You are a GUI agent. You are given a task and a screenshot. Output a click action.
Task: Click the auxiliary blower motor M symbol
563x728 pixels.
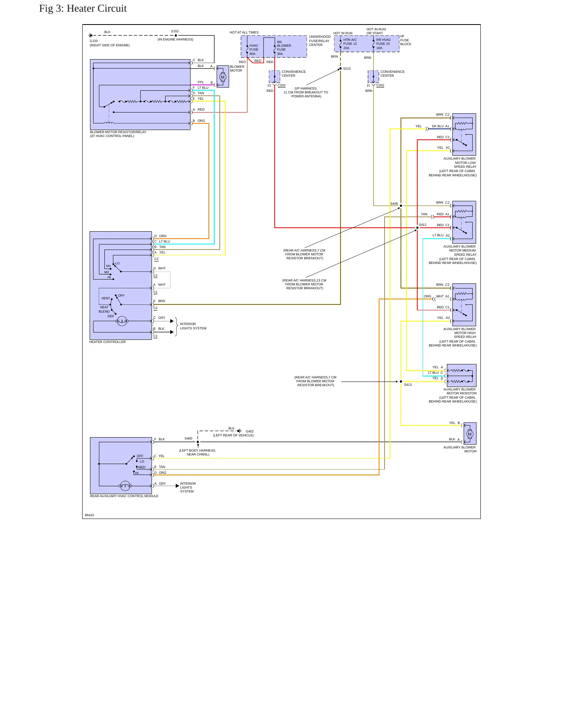(x=470, y=434)
